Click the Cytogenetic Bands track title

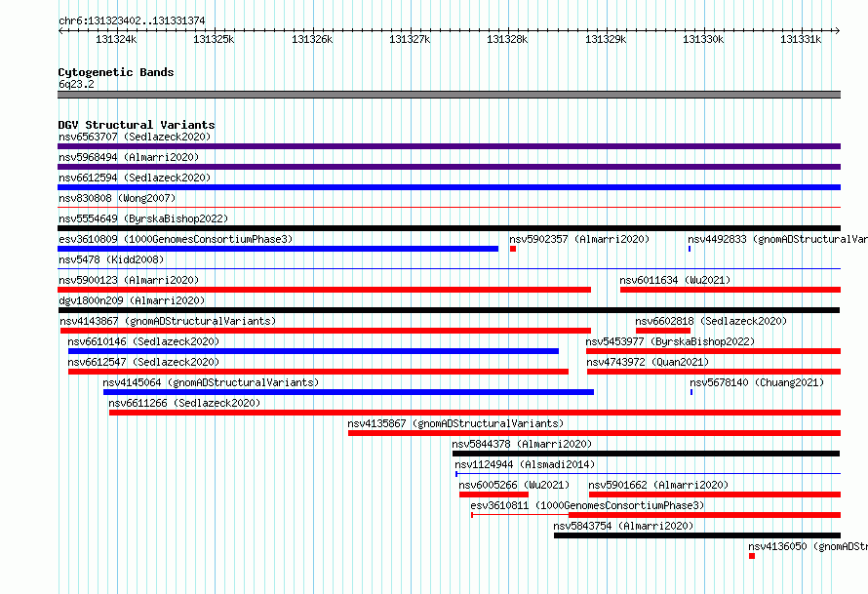(x=116, y=72)
